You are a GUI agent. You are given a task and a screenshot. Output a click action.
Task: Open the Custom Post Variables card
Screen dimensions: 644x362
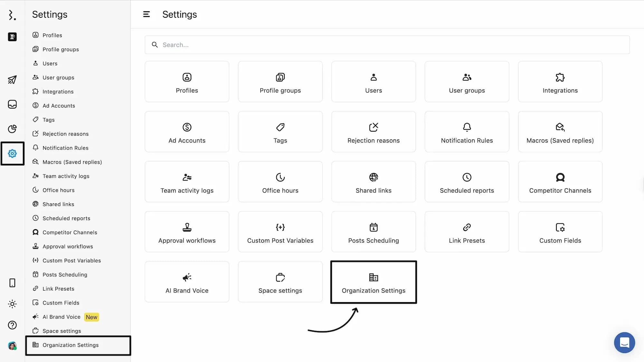[x=280, y=232]
